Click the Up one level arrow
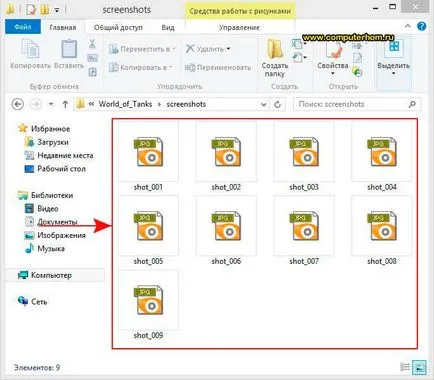This screenshot has height=380, width=434. coord(65,104)
